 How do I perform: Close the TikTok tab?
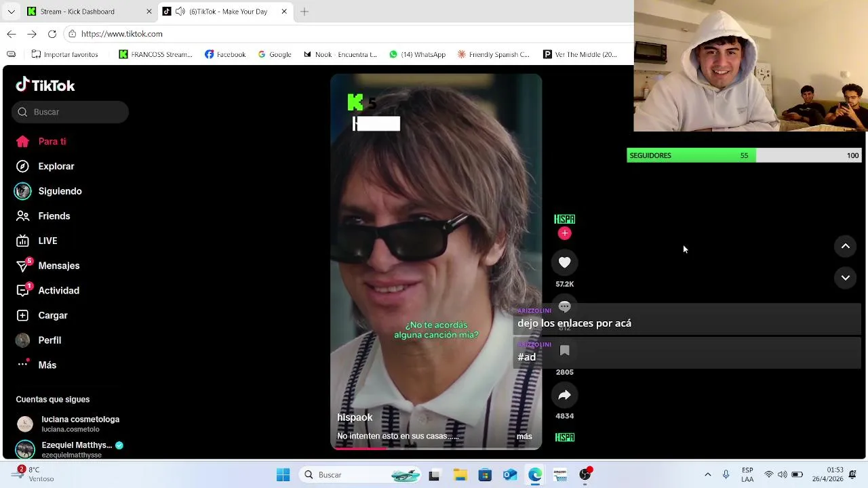[284, 12]
